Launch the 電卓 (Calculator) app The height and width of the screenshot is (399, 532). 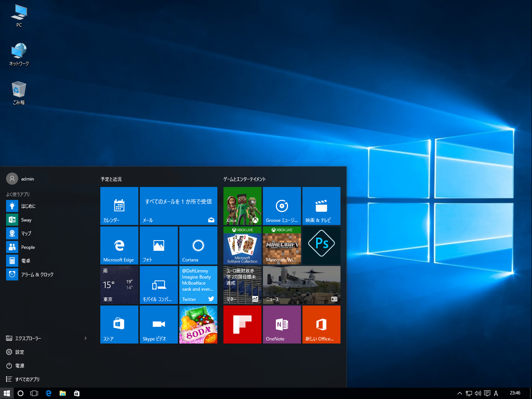coord(25,260)
